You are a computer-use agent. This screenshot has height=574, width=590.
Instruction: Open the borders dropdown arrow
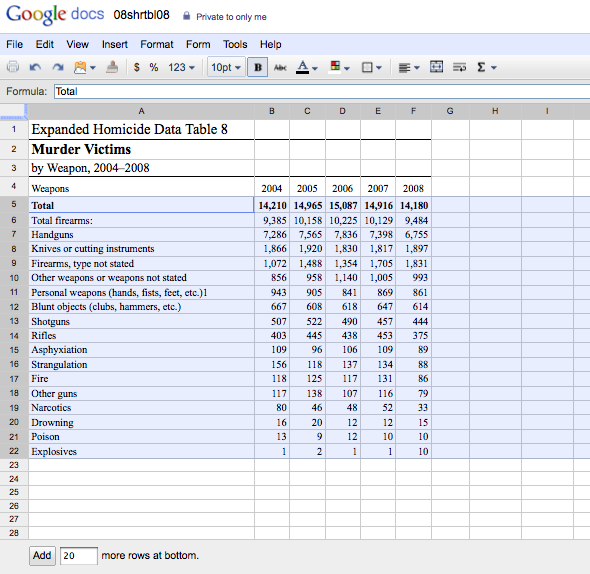(x=379, y=68)
